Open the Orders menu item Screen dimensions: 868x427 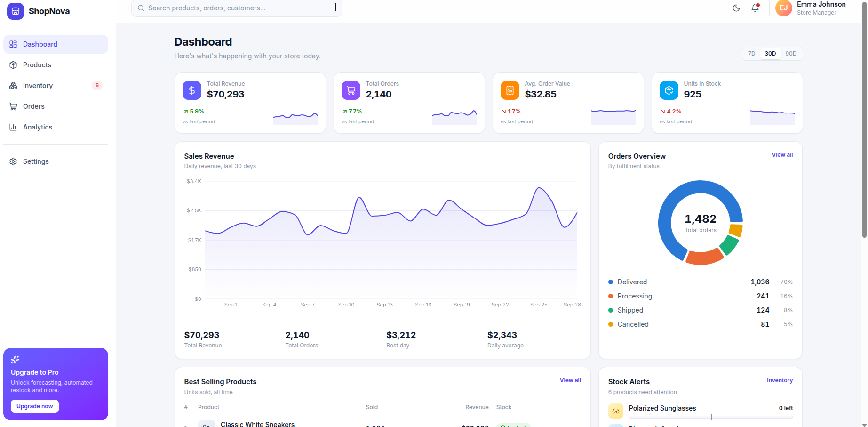(56, 106)
